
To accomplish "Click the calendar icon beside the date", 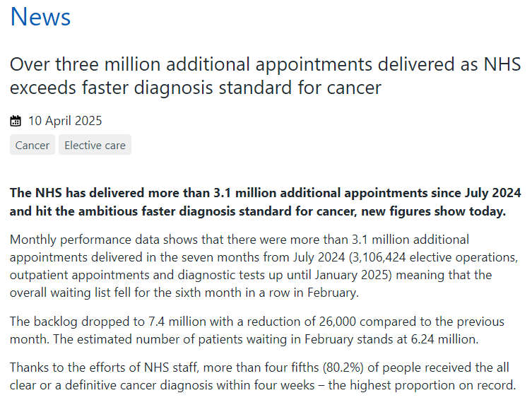I will click(x=16, y=121).
